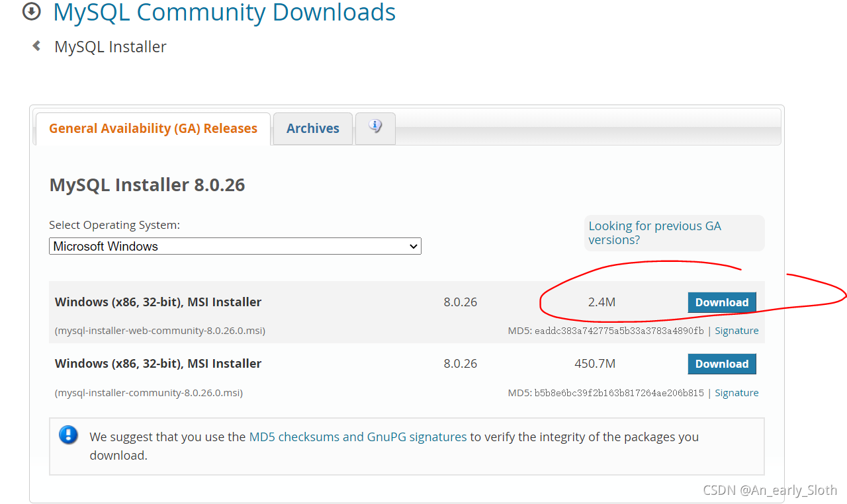Click the MD5 hash eaddc383a742775a5b33a3783a4890fb
Screen dimensions: 847x504
coord(619,331)
